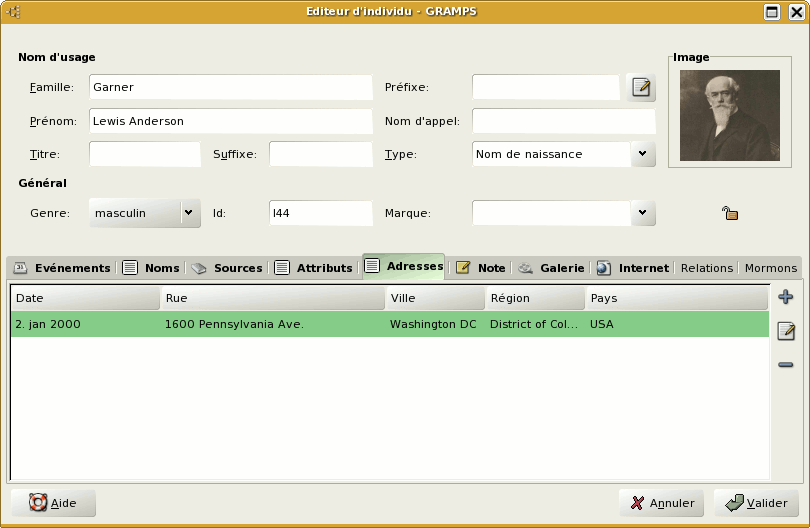This screenshot has width=810, height=528.
Task: Open the Sources tab
Action: (x=227, y=268)
